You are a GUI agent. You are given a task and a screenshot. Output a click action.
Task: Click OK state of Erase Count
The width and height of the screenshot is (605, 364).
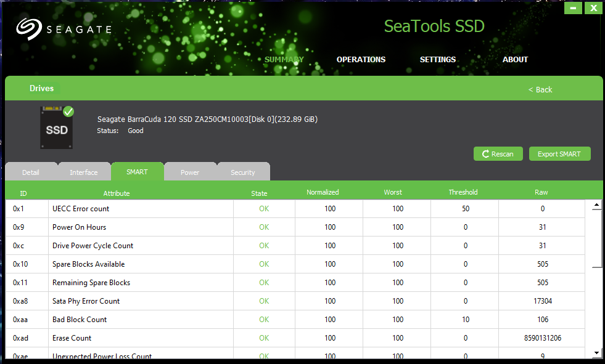(x=264, y=338)
